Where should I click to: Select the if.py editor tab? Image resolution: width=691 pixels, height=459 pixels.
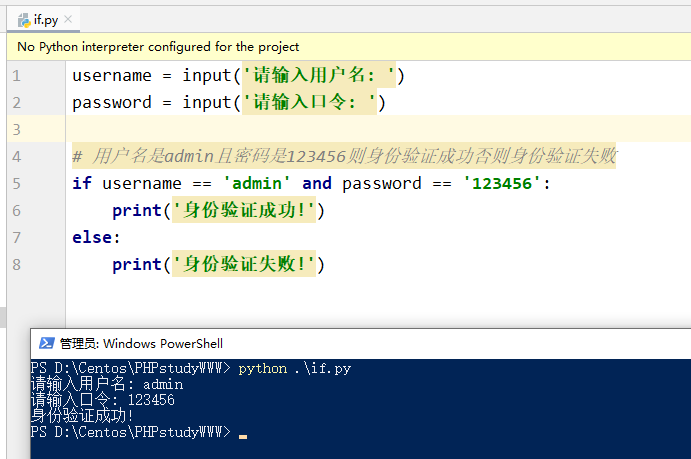point(44,20)
